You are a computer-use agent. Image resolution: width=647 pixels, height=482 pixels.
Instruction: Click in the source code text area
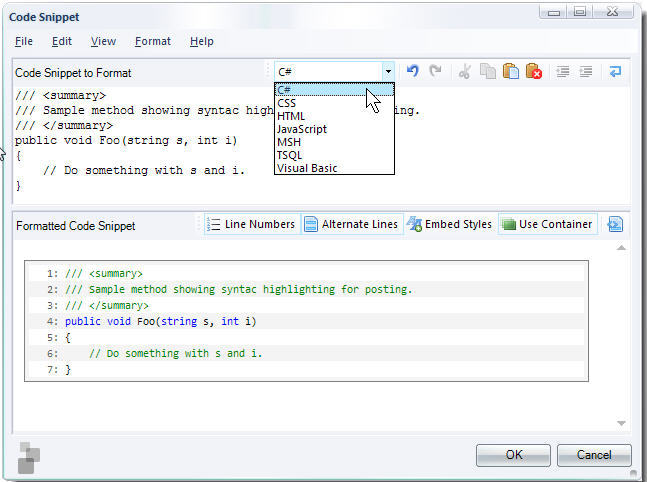[322, 144]
